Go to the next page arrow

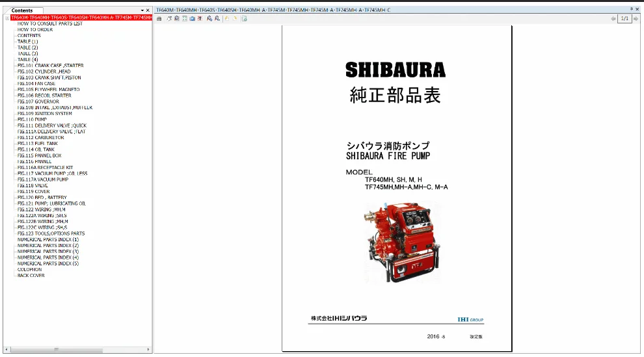click(x=636, y=18)
